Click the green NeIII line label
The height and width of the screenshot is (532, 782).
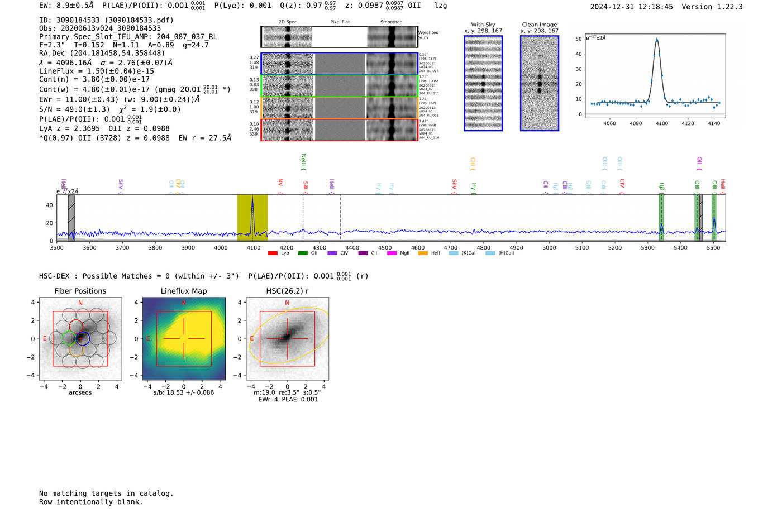pyautogui.click(x=303, y=161)
